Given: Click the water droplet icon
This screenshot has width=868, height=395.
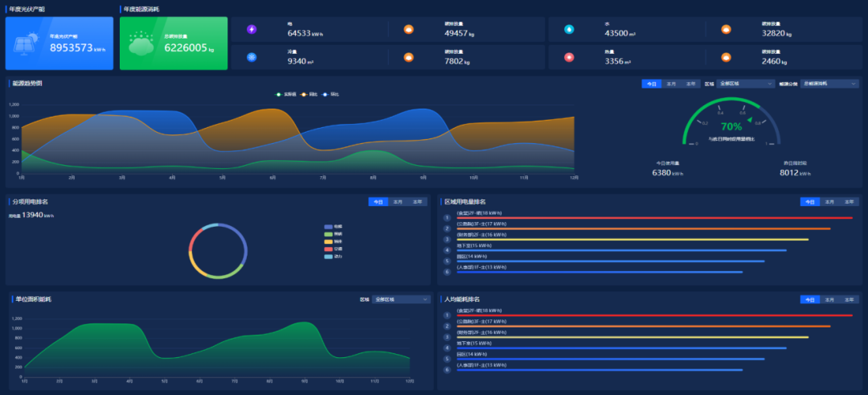Looking at the screenshot, I should [569, 30].
